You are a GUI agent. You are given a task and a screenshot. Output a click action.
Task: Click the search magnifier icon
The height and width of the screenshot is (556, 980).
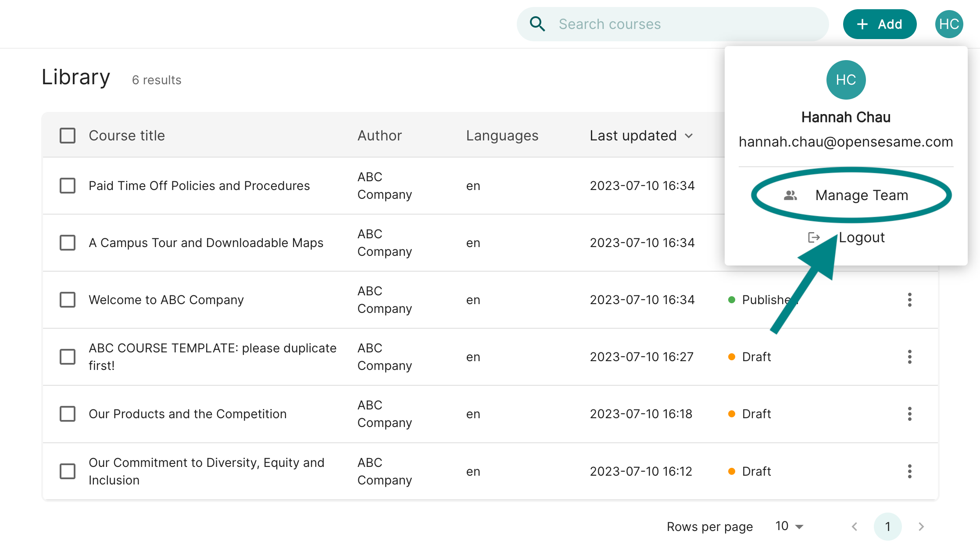(537, 24)
